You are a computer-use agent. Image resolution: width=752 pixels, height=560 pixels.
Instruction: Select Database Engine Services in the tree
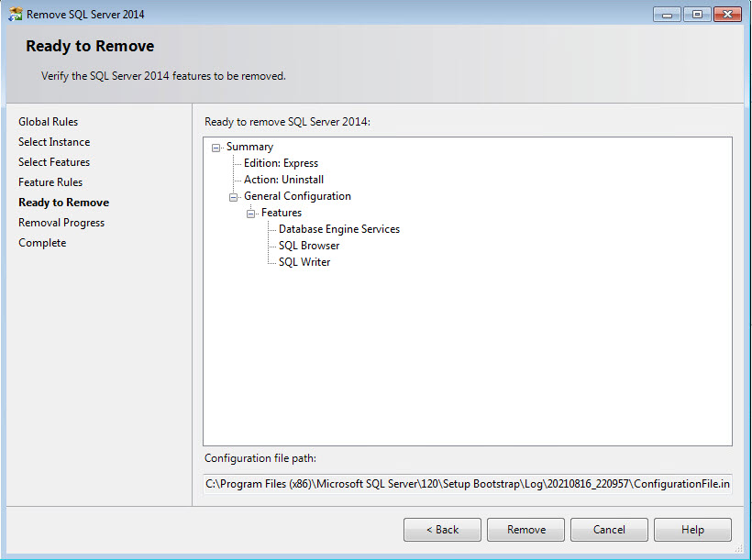[x=339, y=229]
